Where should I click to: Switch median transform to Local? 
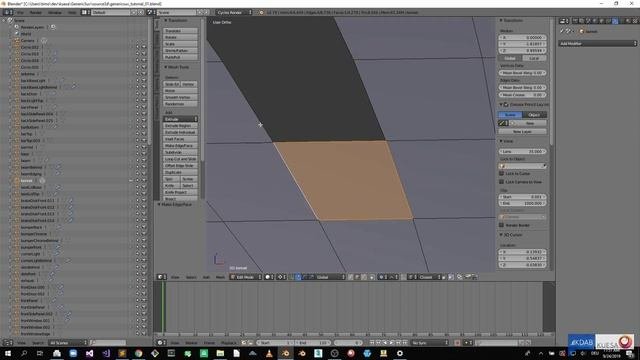click(x=534, y=58)
